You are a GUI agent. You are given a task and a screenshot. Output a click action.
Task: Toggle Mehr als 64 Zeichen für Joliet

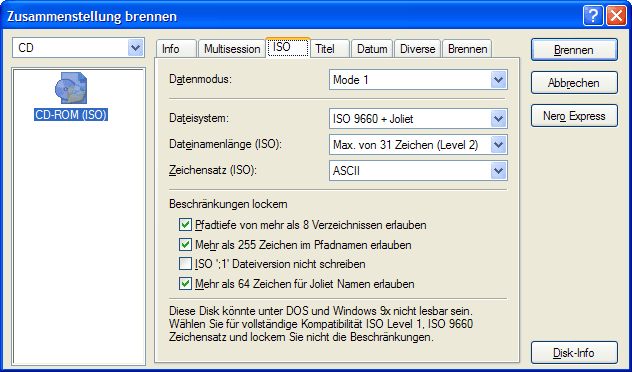click(x=185, y=284)
